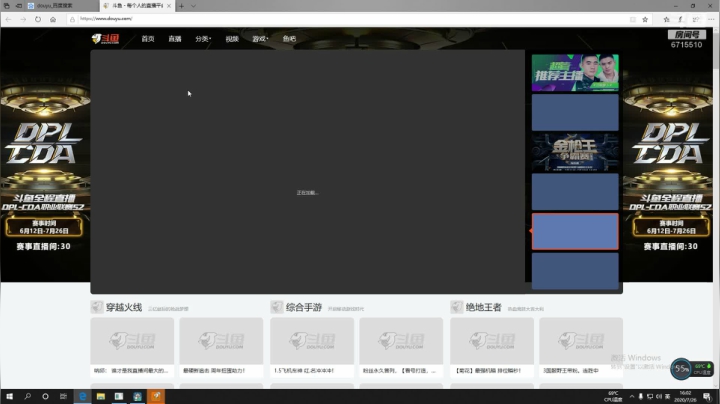
Task: Open the Windows notification center icon
Action: coord(707,397)
